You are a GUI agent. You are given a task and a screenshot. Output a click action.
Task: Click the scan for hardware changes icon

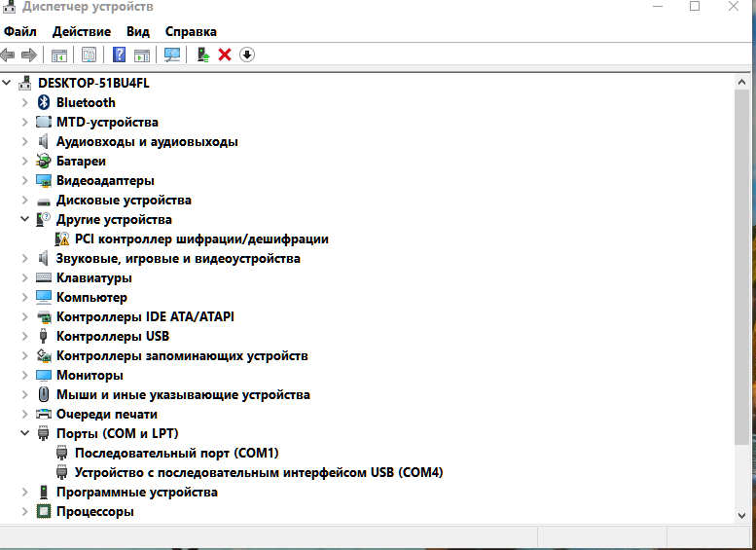point(172,55)
